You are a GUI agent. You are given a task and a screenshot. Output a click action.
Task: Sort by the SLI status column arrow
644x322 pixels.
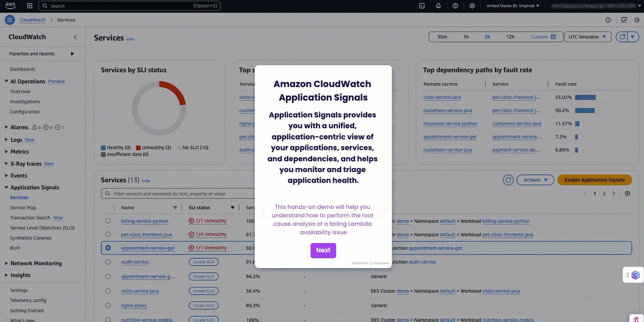point(233,208)
